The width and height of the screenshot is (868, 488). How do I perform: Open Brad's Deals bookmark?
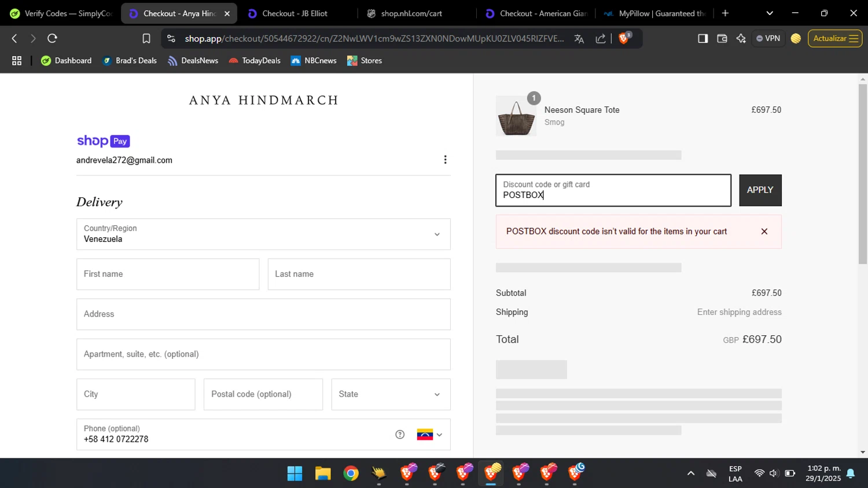tap(130, 61)
